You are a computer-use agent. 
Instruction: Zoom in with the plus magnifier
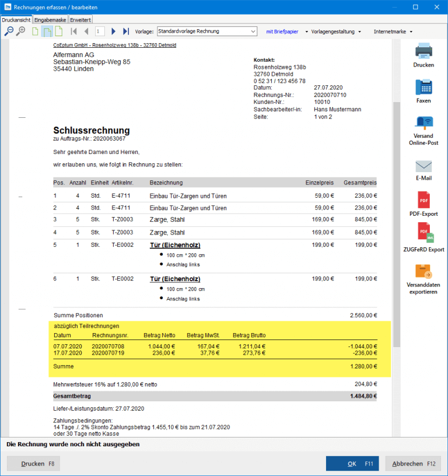[20, 32]
